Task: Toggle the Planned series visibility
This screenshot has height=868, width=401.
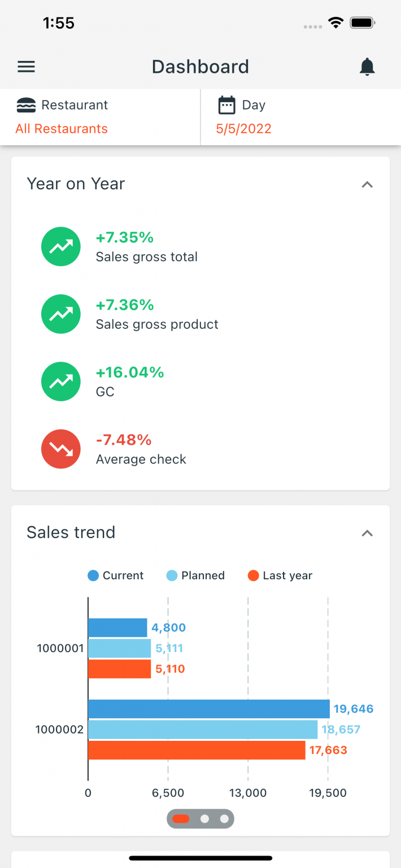Action: tap(195, 575)
